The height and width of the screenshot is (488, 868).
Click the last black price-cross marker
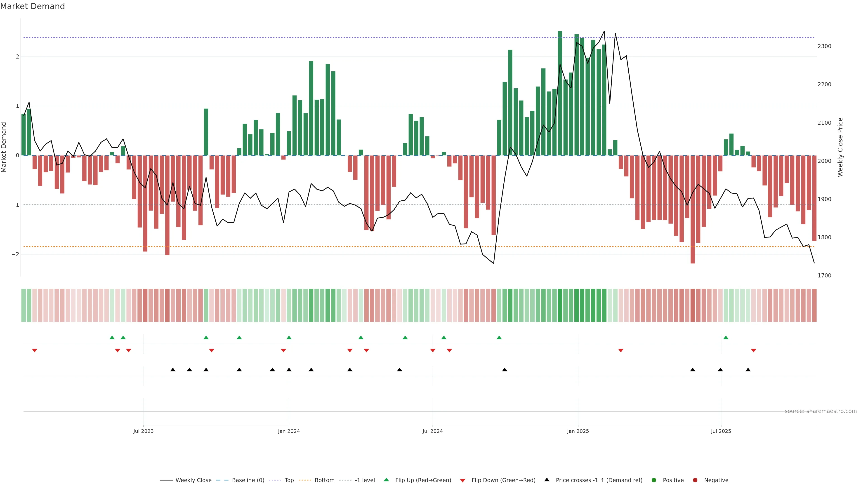748,370
